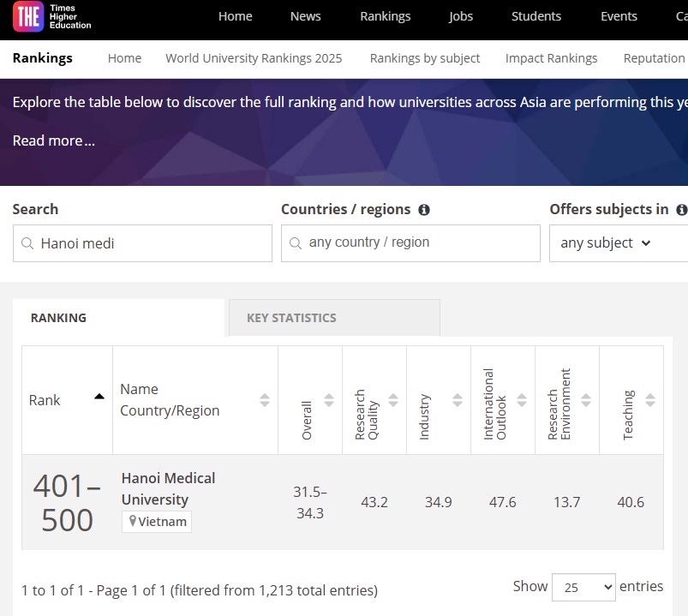This screenshot has width=688, height=616.
Task: Click the Rankings section title in the sub-navigation
Action: pyautogui.click(x=43, y=58)
